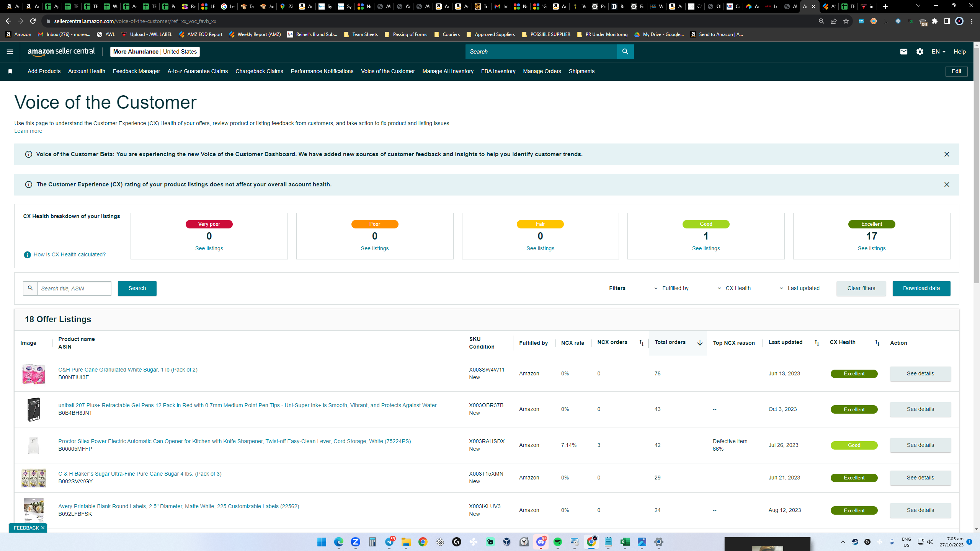Screen dimensions: 980x551
Task: See listings under Good rating
Action: point(706,248)
